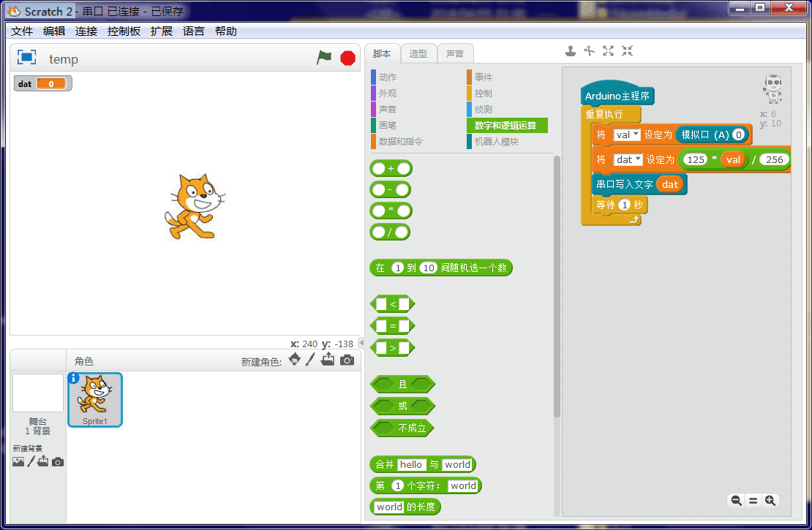
Task: Click the 或 logic block
Action: (402, 406)
